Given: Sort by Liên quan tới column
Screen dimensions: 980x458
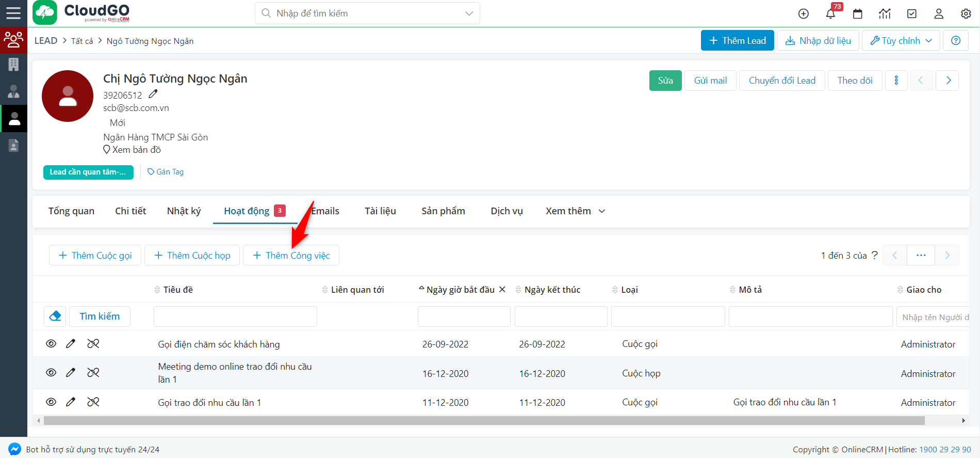Looking at the screenshot, I should 353,290.
